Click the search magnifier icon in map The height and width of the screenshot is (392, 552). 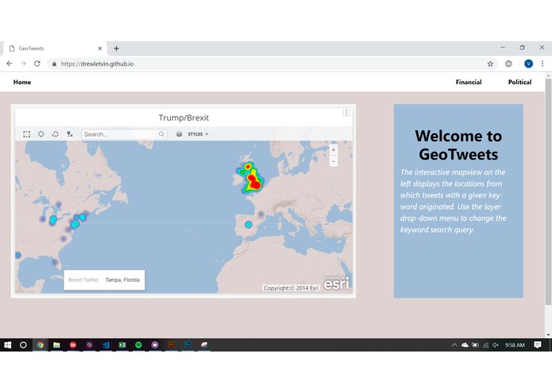161,134
